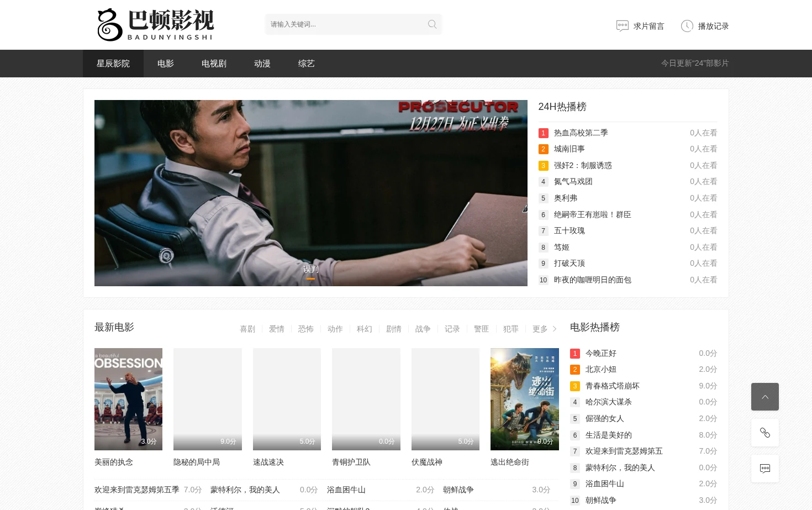Click the 误判 banner image

(311, 193)
